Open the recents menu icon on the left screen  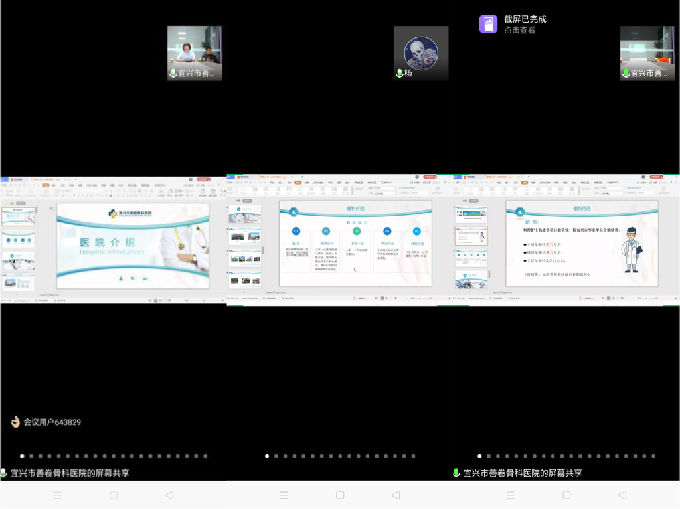[57, 495]
